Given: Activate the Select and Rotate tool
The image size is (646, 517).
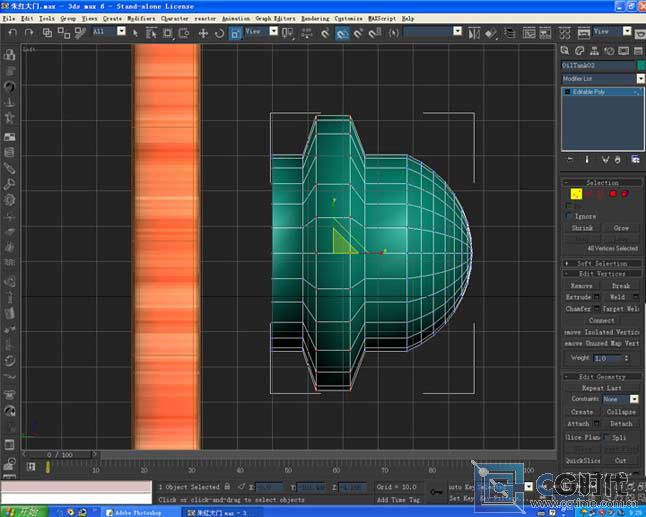Looking at the screenshot, I should [x=220, y=33].
